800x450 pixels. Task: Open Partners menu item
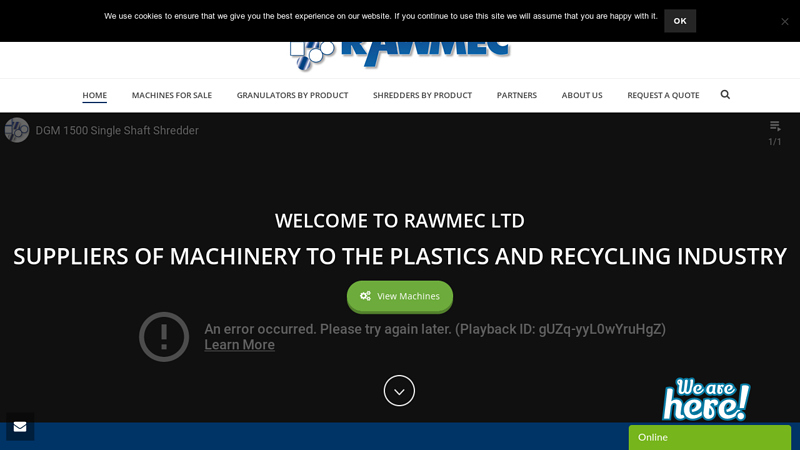(517, 95)
